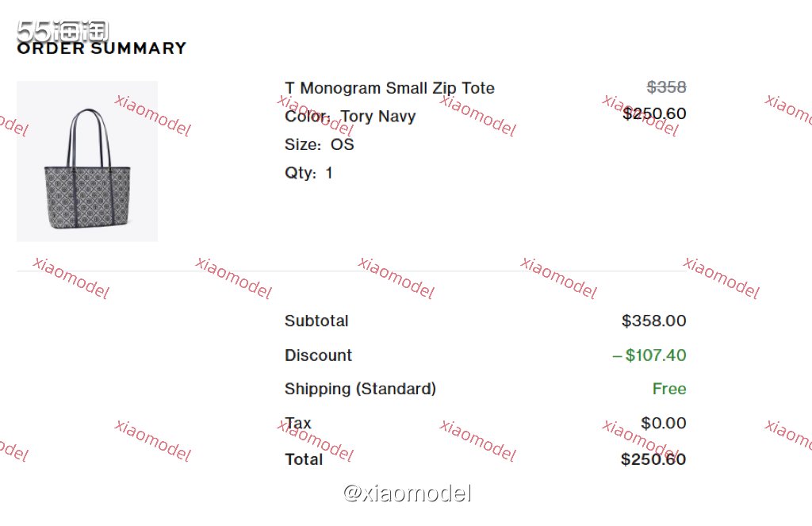Viewport: 812px width, 526px height.
Task: Click the $250.60 item sale price
Action: [x=654, y=113]
